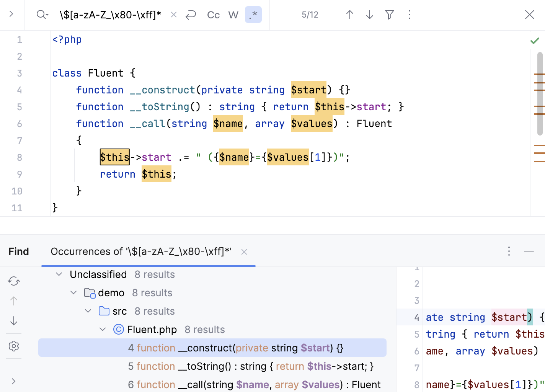Clear the search query text
545x392 pixels.
pos(173,15)
